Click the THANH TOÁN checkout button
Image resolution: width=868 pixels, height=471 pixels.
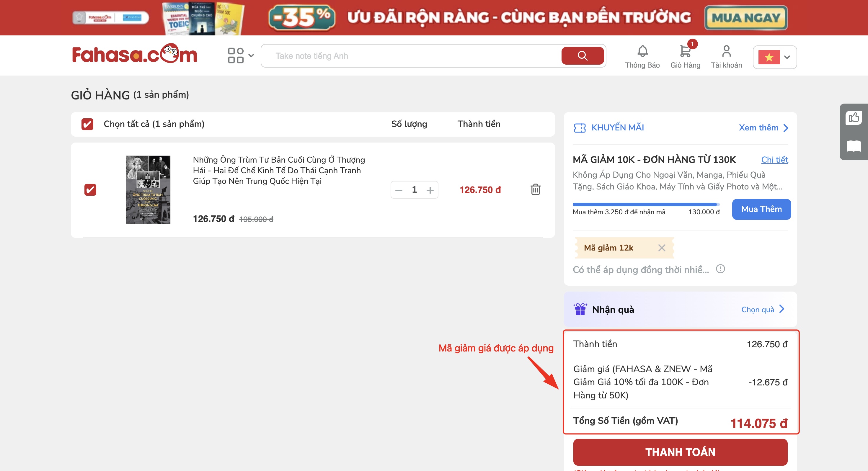point(680,452)
